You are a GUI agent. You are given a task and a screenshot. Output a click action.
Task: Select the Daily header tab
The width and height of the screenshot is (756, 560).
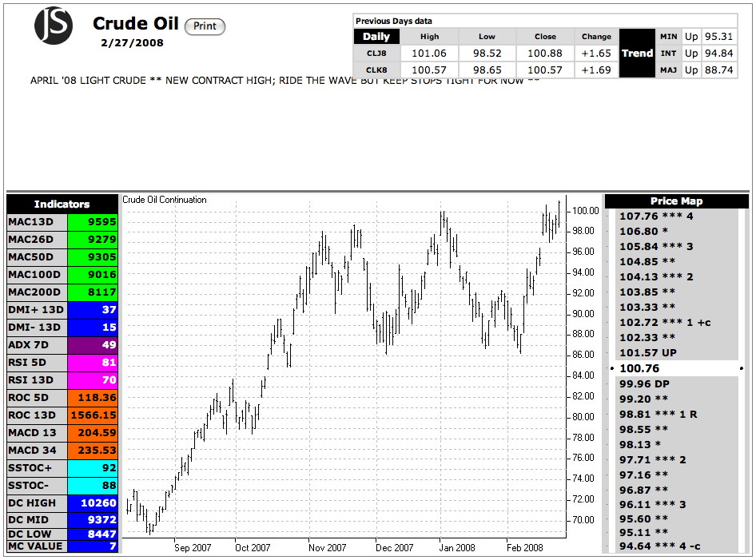tap(376, 37)
